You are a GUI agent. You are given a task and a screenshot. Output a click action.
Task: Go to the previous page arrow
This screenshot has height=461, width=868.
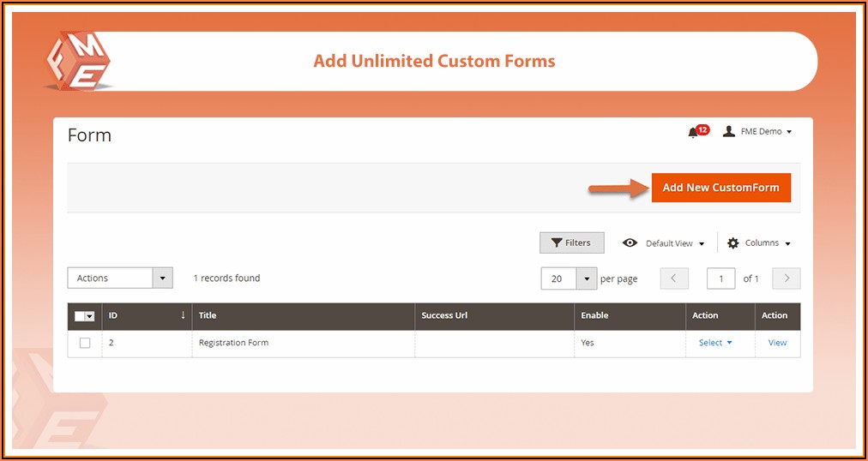[674, 278]
